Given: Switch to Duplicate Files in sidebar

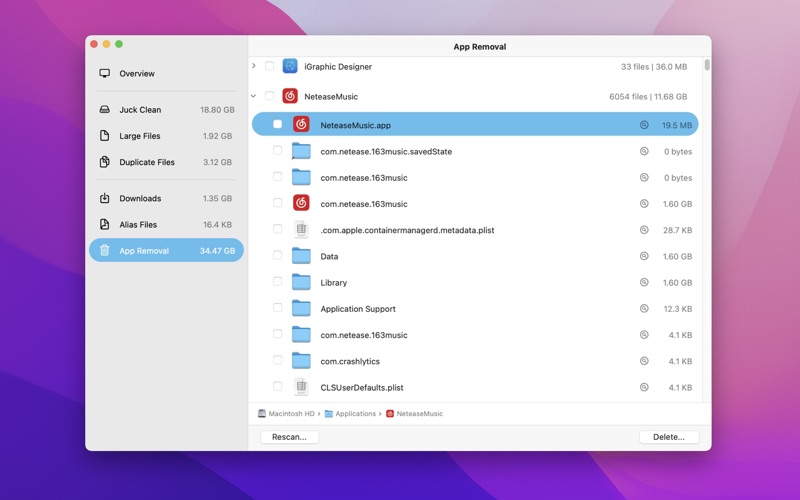Looking at the screenshot, I should pyautogui.click(x=147, y=162).
